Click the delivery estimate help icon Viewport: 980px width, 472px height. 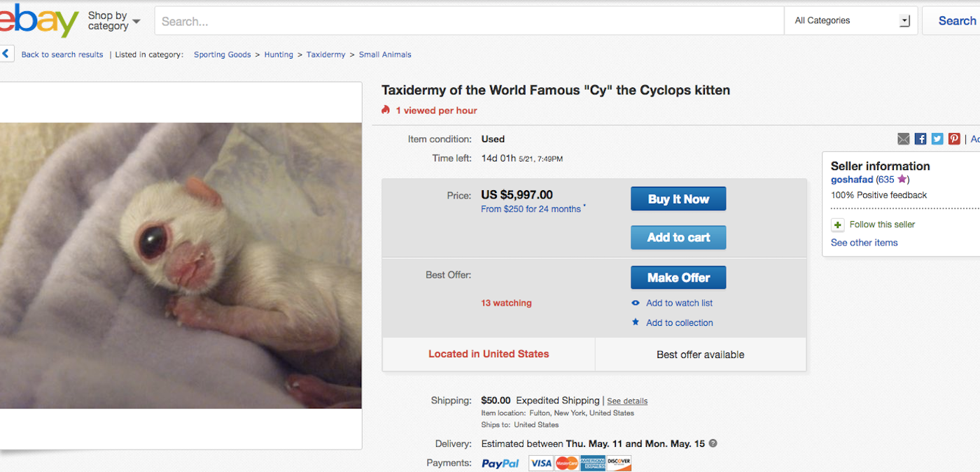pos(713,443)
